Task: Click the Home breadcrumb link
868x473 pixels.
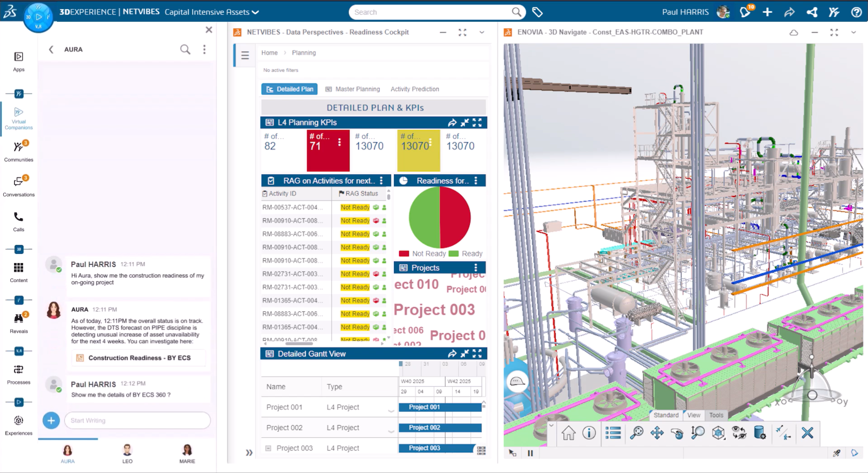Action: [269, 53]
